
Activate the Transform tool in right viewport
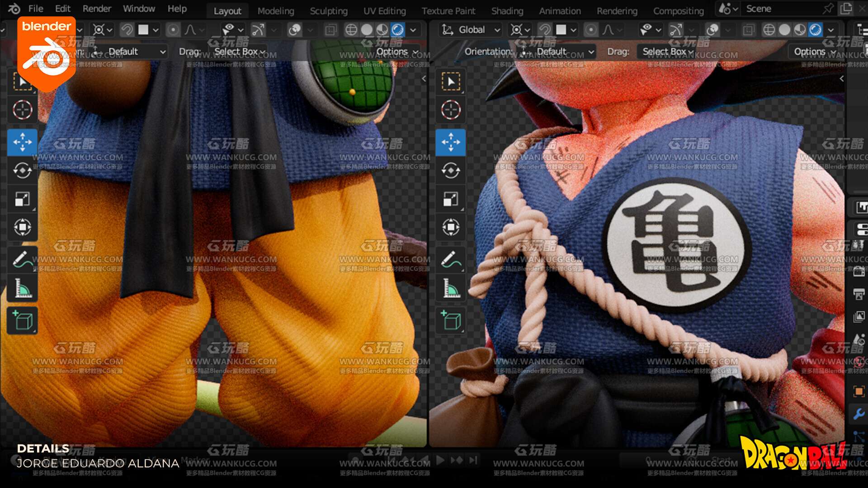click(x=451, y=227)
